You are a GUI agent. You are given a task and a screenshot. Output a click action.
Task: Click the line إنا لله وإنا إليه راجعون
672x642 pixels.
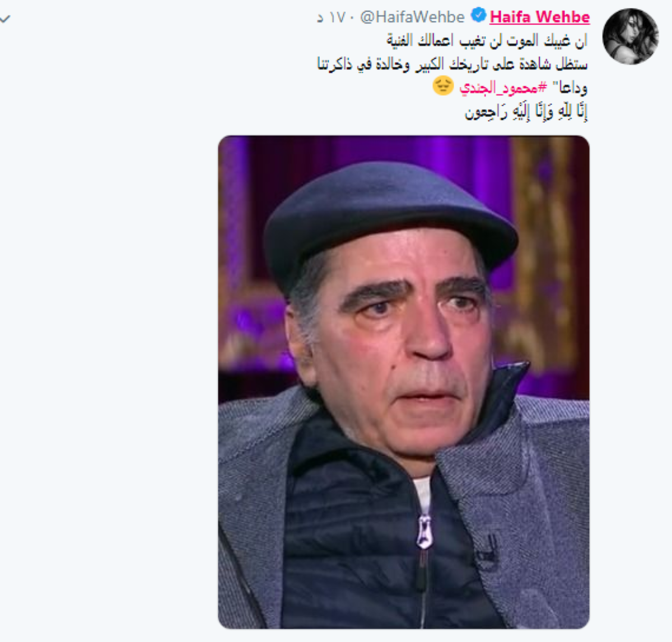[525, 112]
